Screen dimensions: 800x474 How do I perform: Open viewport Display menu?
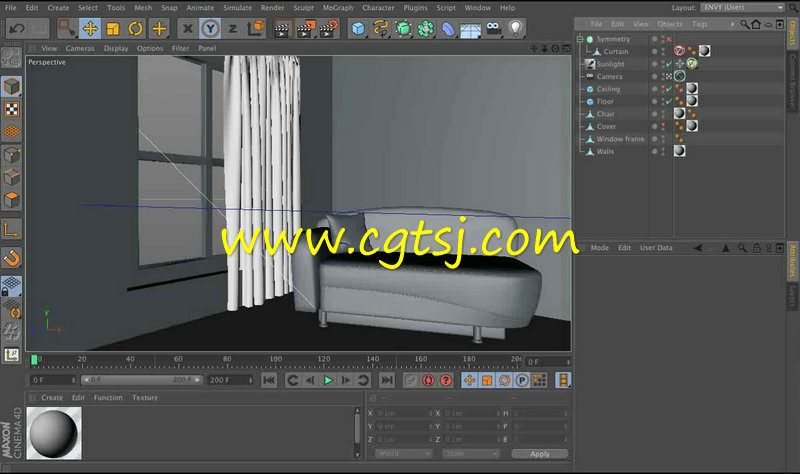[x=116, y=48]
